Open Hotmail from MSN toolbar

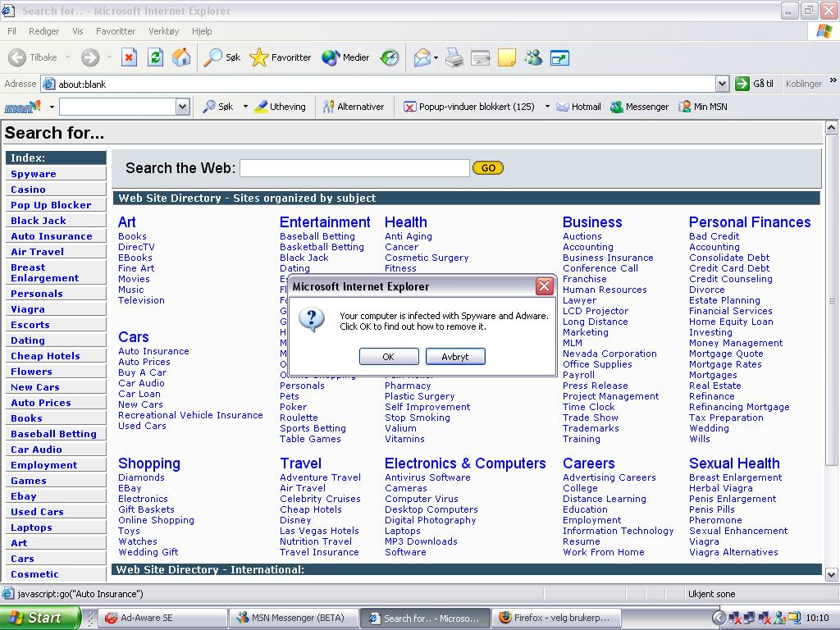click(578, 107)
